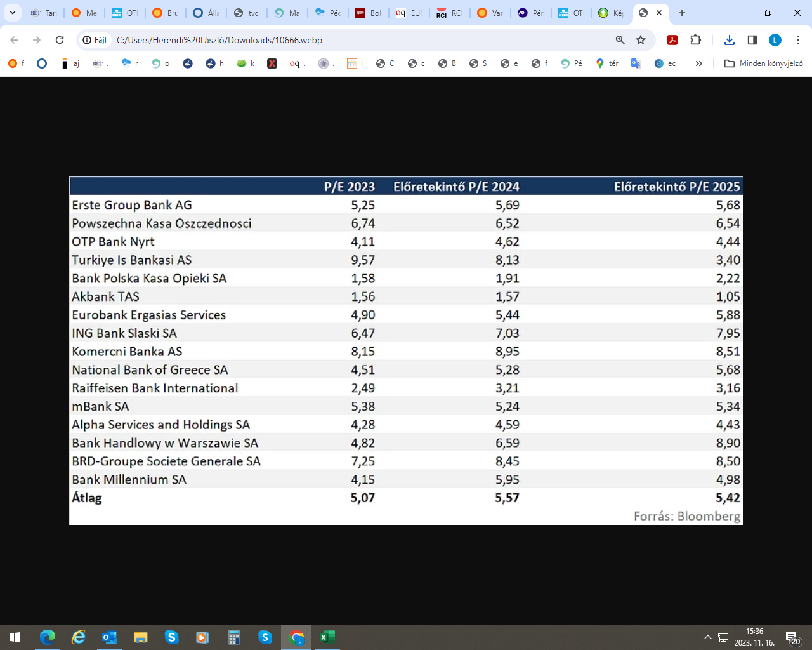Viewport: 812px width, 650px height.
Task: Show downloads panel
Action: [730, 40]
